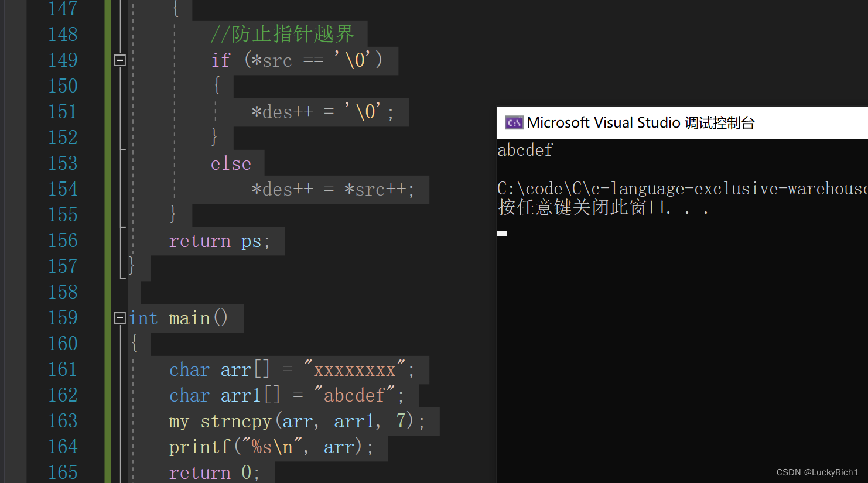Click the blinking cursor in the console
The height and width of the screenshot is (483, 868).
click(x=502, y=234)
